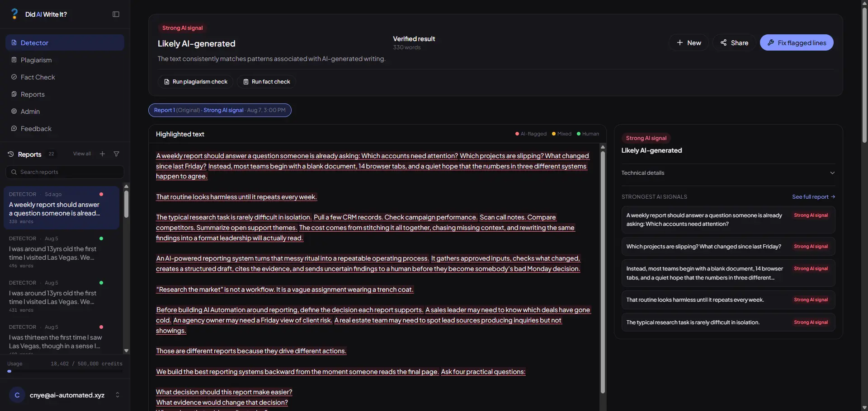The width and height of the screenshot is (868, 411).
Task: Click highlighted sentence 'Those are different reports because'
Action: point(251,351)
